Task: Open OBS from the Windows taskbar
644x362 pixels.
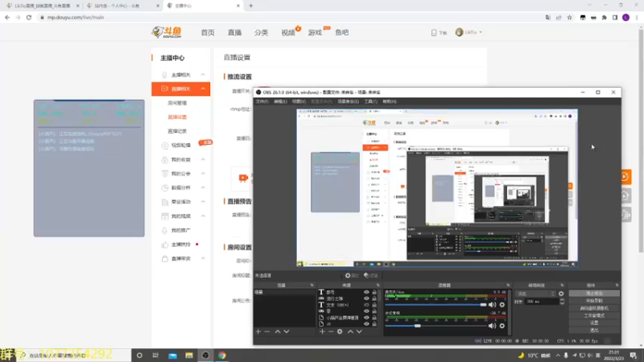Action: (x=205, y=356)
